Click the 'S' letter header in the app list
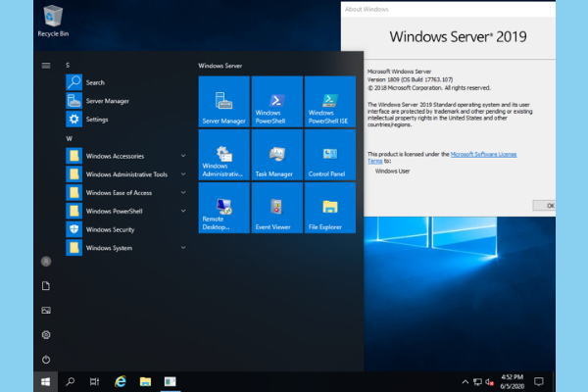The height and width of the screenshot is (392, 588). pyautogui.click(x=68, y=66)
